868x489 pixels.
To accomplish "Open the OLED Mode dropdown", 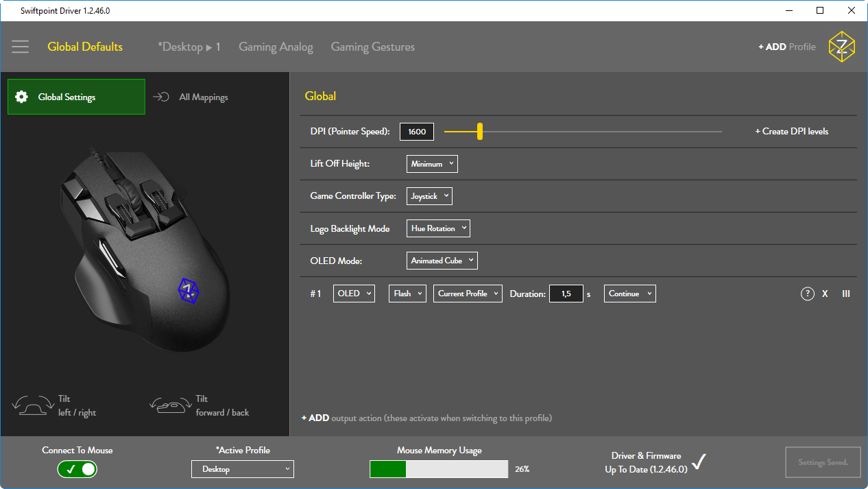I will coord(442,261).
